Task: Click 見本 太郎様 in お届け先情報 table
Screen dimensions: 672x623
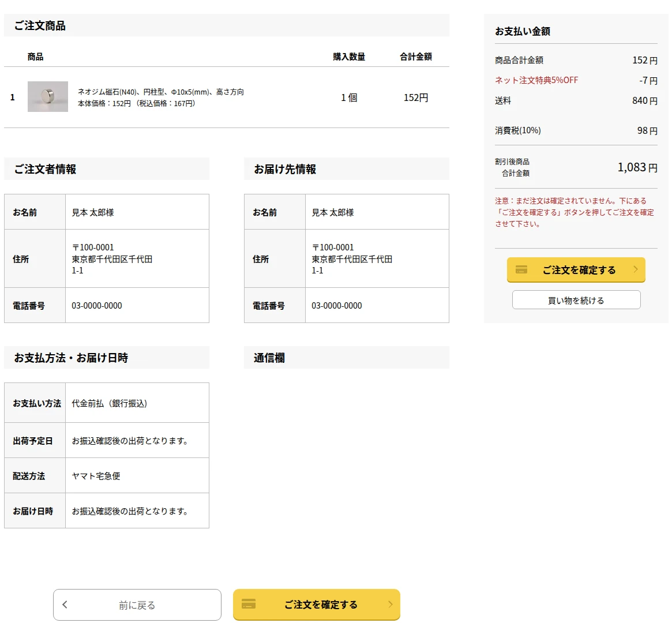Action: [x=333, y=212]
